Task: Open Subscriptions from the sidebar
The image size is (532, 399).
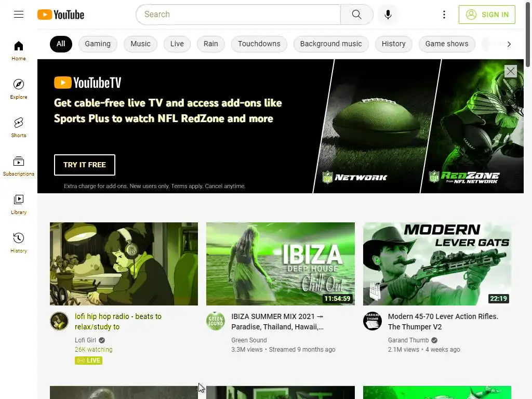Action: [x=19, y=166]
